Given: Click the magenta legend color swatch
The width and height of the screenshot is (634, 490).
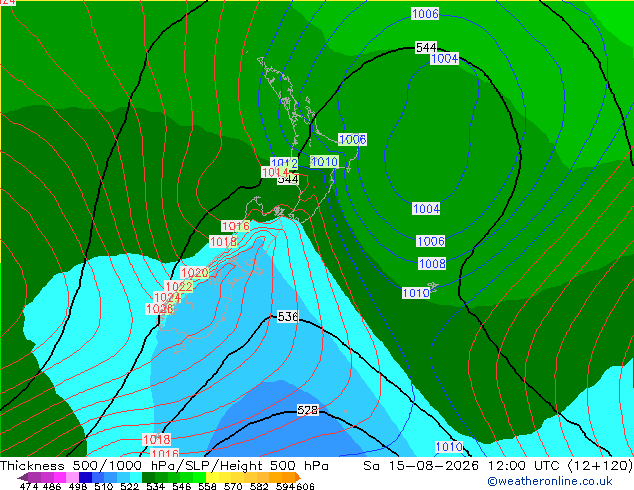Looking at the screenshot, I should 59,477.
